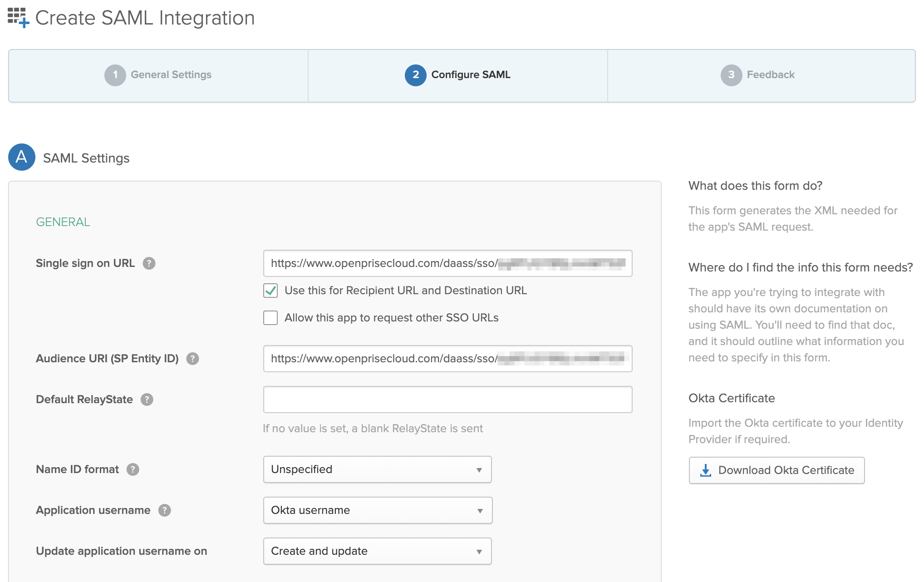Click the 'Single sign on URL' label
This screenshot has height=582, width=924.
click(85, 263)
